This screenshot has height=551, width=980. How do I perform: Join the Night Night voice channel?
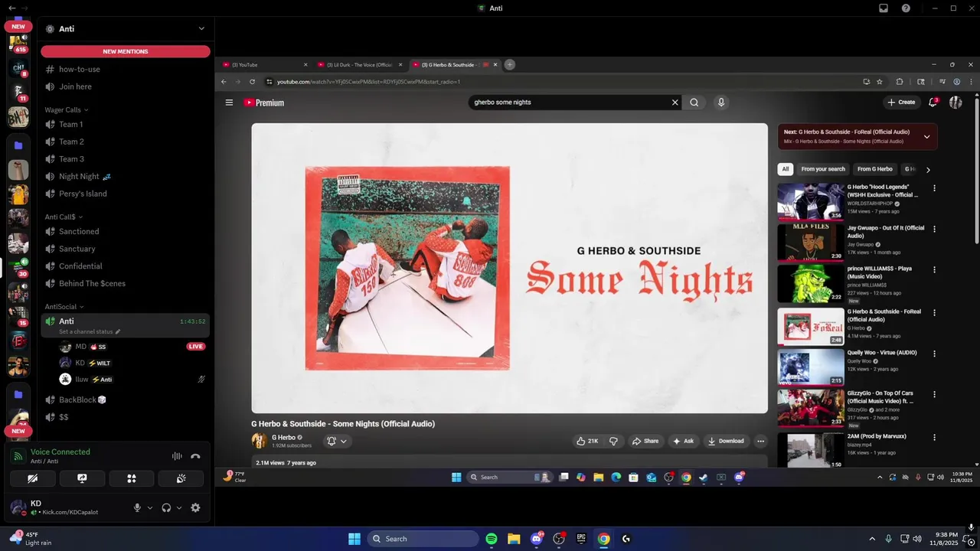[x=126, y=176]
